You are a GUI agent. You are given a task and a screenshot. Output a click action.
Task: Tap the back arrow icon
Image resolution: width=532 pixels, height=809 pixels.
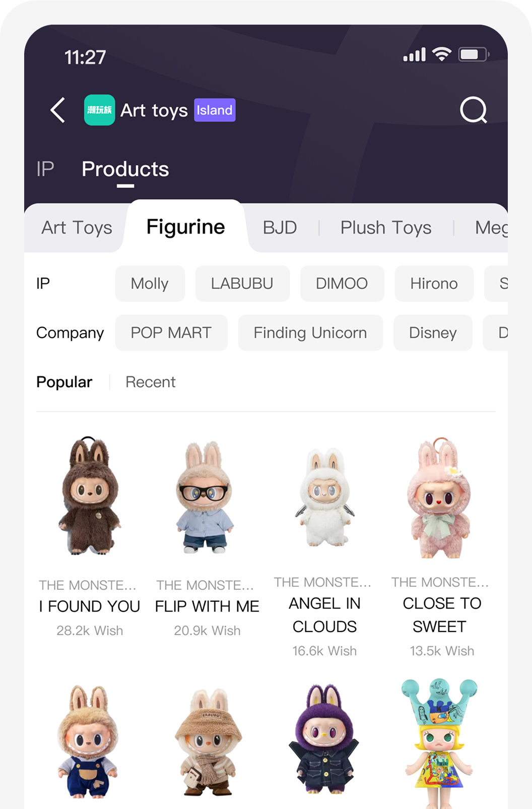(57, 110)
